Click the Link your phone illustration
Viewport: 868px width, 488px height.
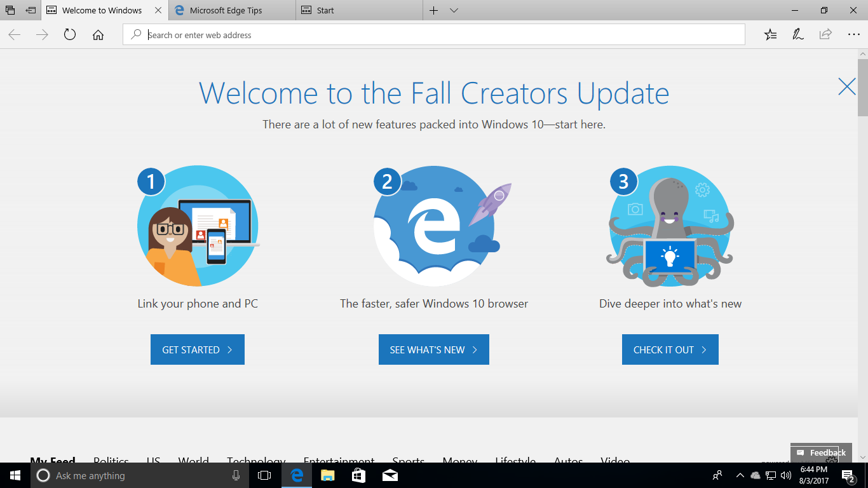click(x=198, y=226)
